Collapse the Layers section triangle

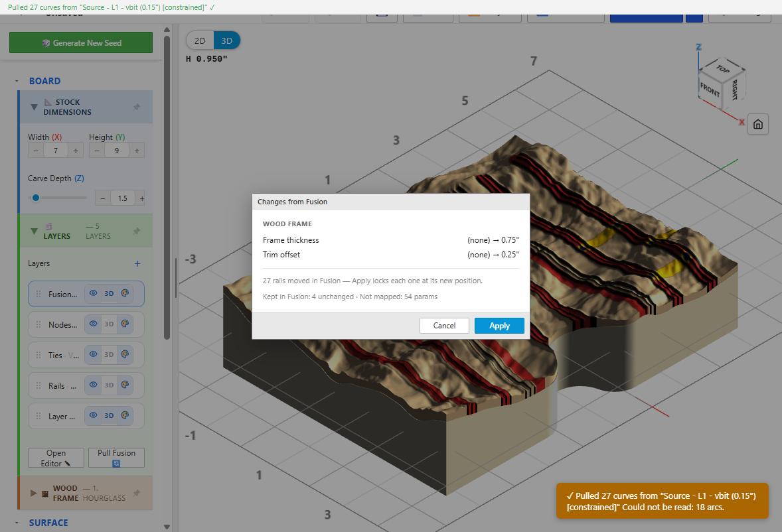point(34,231)
